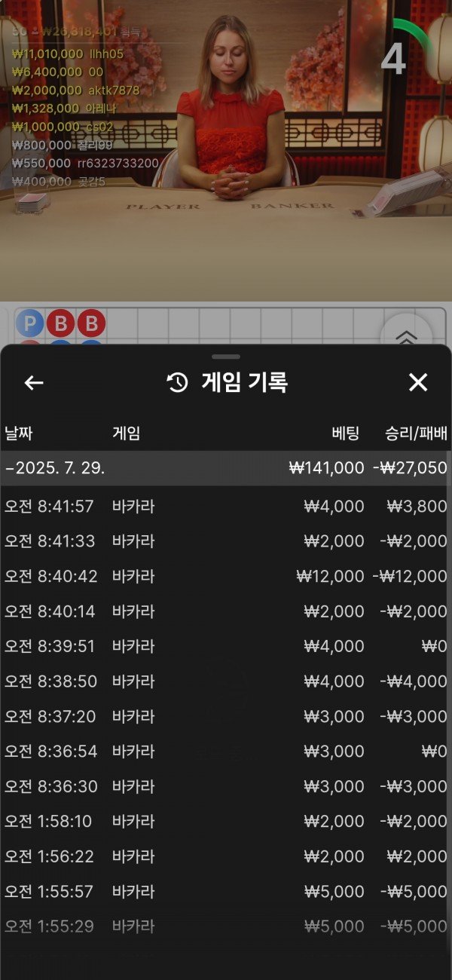The width and height of the screenshot is (452, 980).
Task: Click the 승리/패배 column header
Action: pos(416,433)
